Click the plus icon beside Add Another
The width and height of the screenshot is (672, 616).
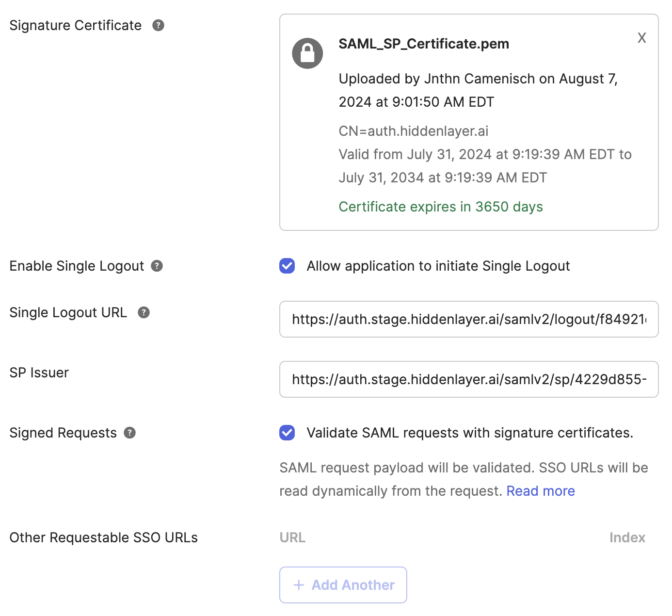[299, 585]
